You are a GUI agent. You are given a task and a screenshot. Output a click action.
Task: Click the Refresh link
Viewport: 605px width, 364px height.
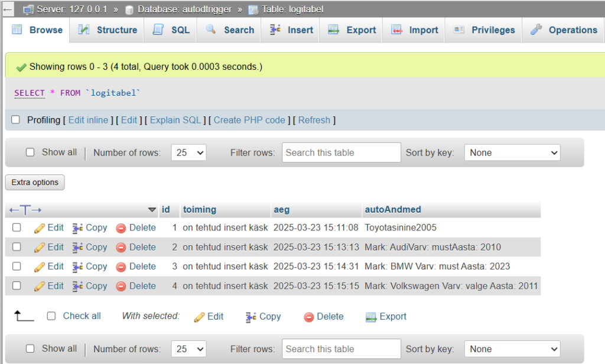(x=314, y=120)
